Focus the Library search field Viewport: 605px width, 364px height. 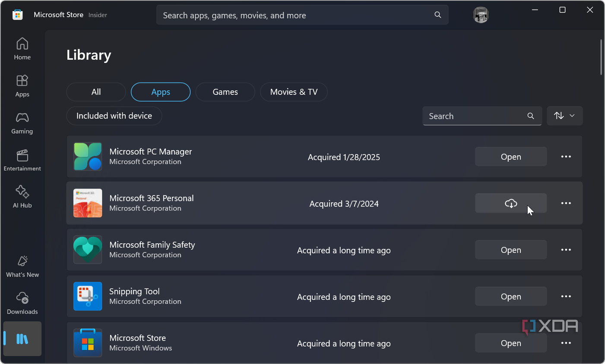[x=482, y=116]
